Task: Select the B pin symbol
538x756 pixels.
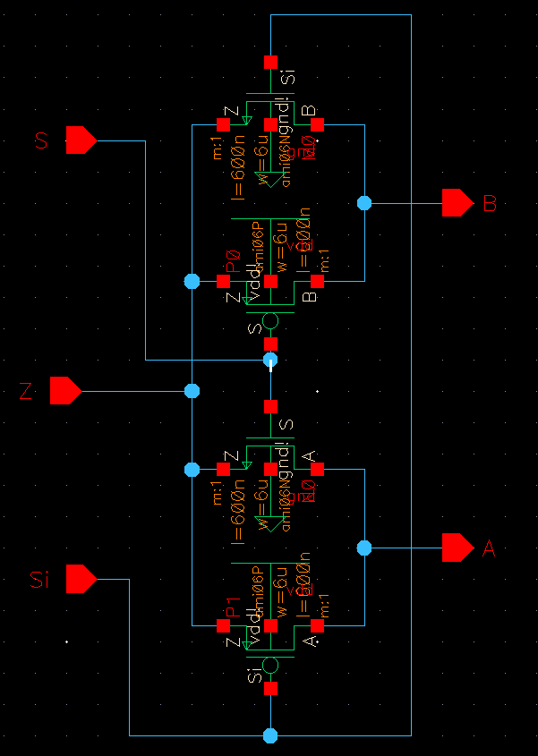Action: tap(458, 203)
